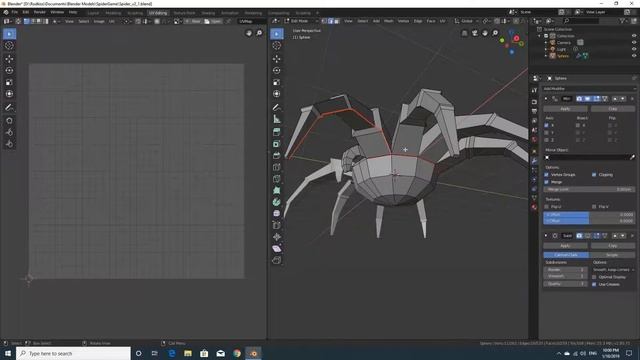Toggle Mirror axis Z checkbox
This screenshot has height=360, width=640.
(x=547, y=140)
